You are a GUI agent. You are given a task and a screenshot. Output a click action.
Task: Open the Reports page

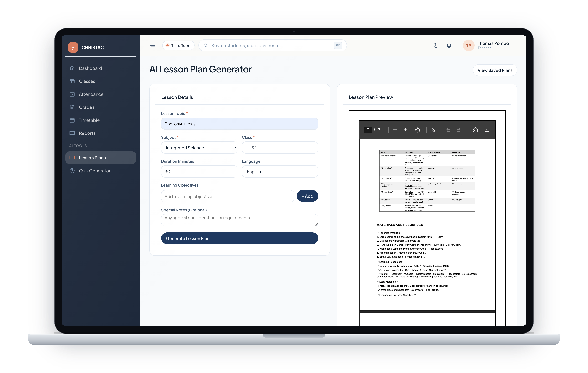pos(101,133)
